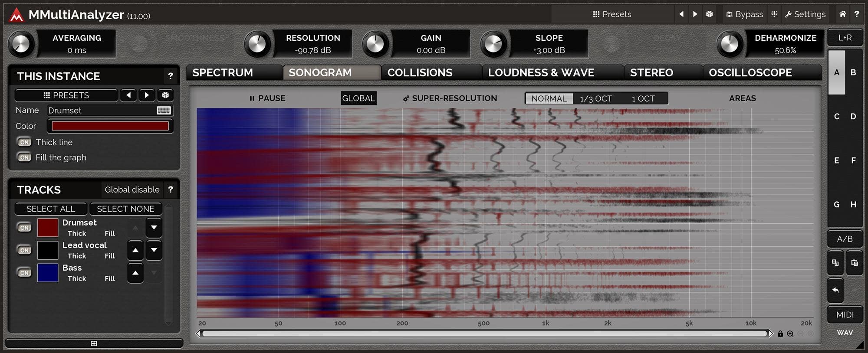
Task: Go to previous preset in top bar
Action: click(681, 14)
